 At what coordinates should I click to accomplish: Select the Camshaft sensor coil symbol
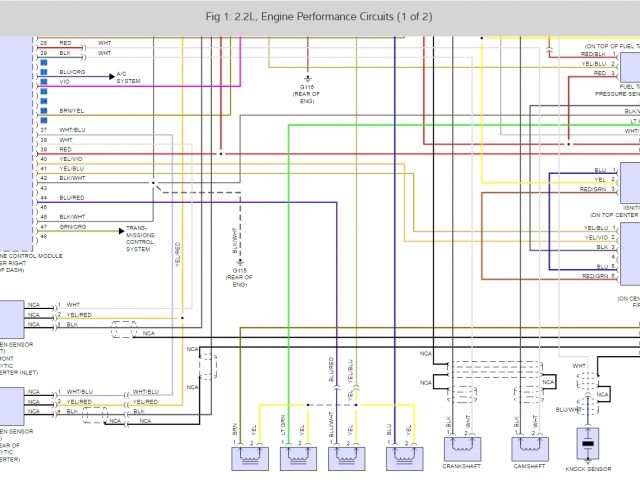point(530,450)
